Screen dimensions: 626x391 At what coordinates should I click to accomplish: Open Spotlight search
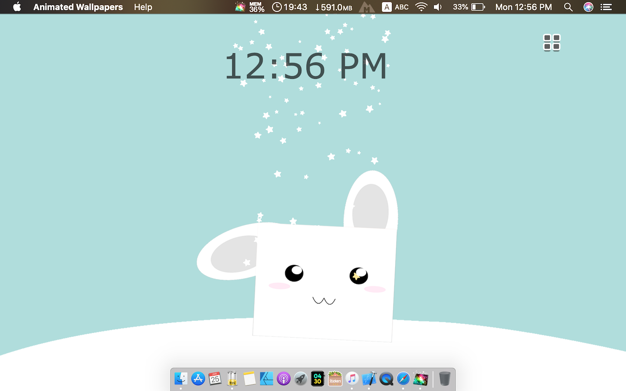coord(568,7)
